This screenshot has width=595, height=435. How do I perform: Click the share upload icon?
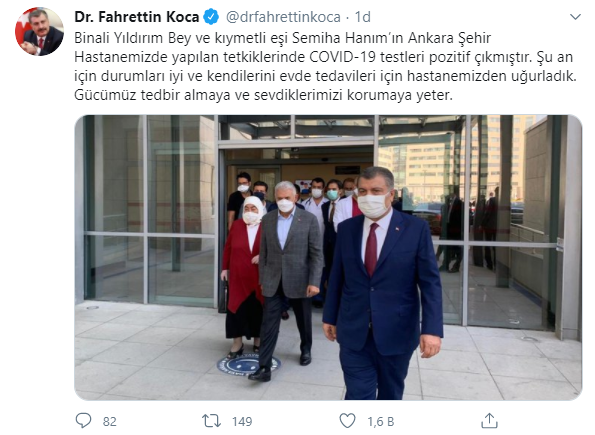tap(490, 421)
